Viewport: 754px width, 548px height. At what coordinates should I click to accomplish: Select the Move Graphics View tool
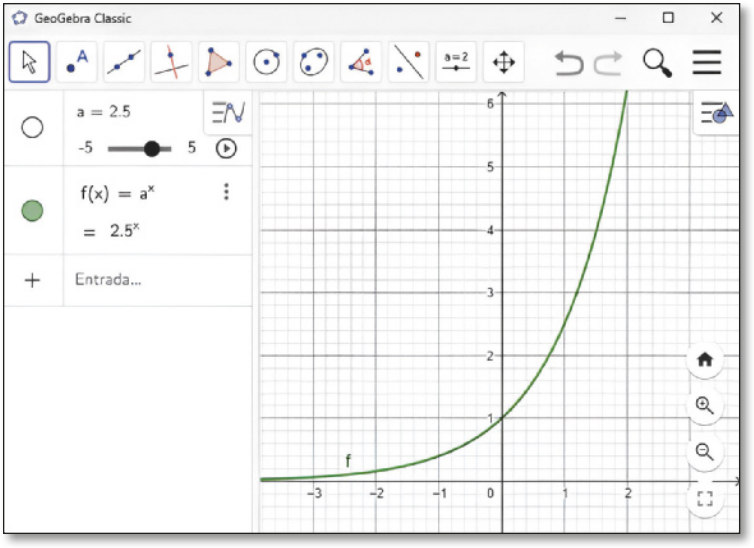(503, 62)
